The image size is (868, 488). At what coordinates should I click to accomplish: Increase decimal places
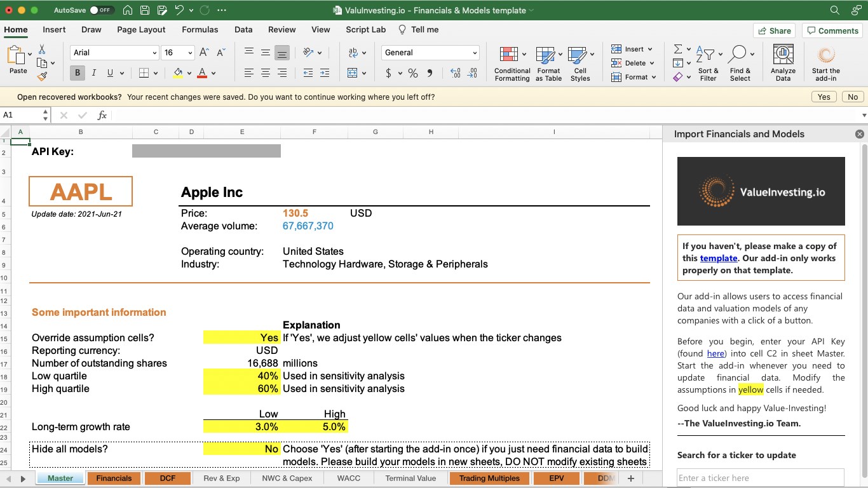455,73
